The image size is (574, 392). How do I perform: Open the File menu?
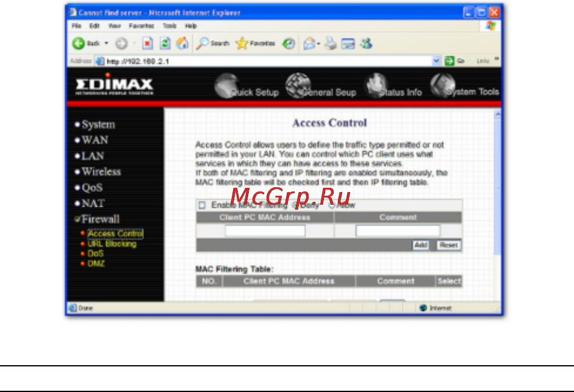(76, 26)
